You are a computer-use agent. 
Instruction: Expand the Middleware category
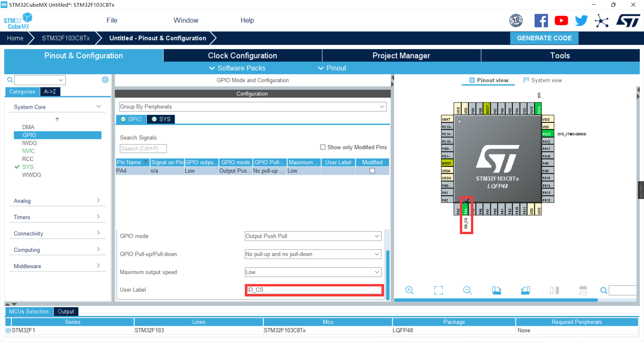[57, 266]
